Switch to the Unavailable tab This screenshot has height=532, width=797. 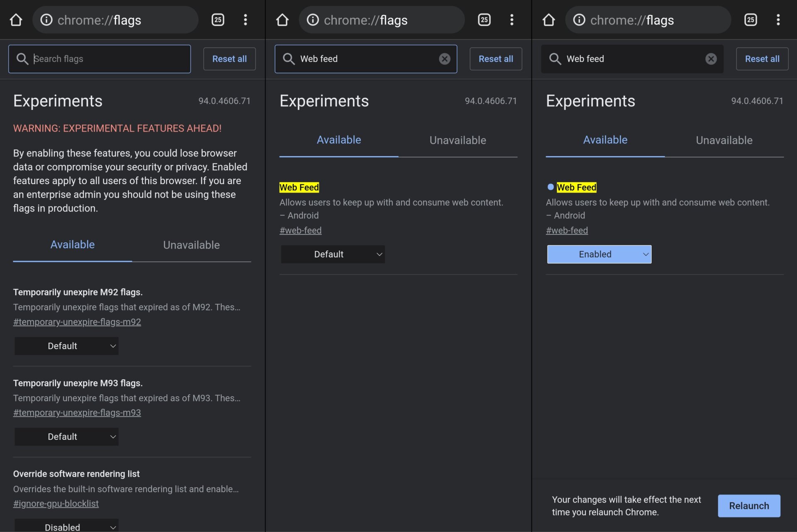coord(457,140)
